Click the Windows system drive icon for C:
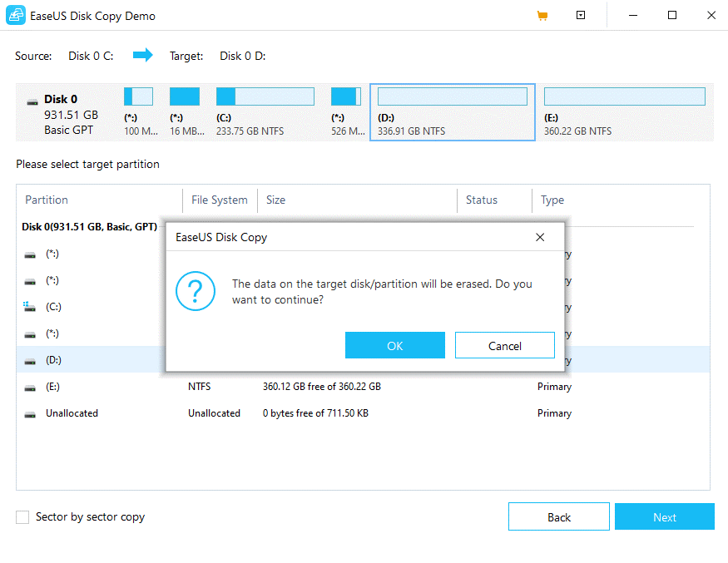Screen dimensions: 728x563 tap(30, 307)
